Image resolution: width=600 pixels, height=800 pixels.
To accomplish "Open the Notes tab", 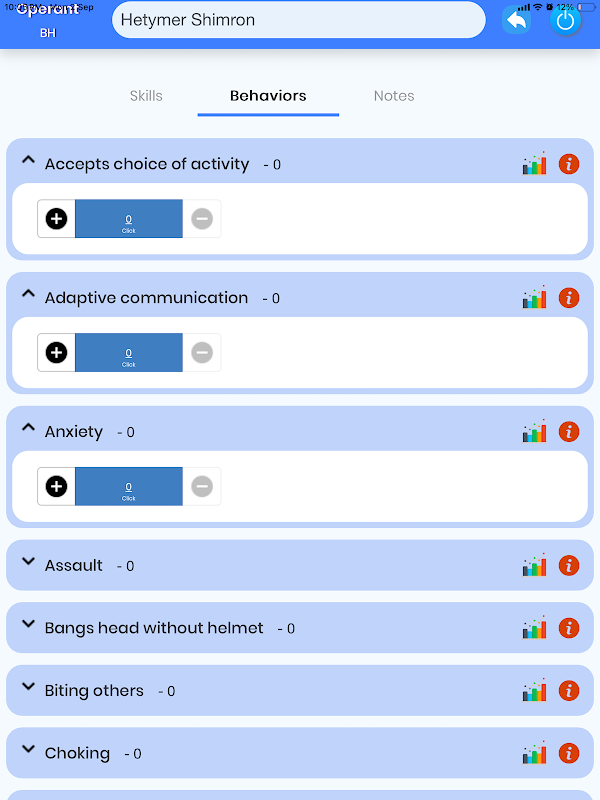I will pos(394,96).
